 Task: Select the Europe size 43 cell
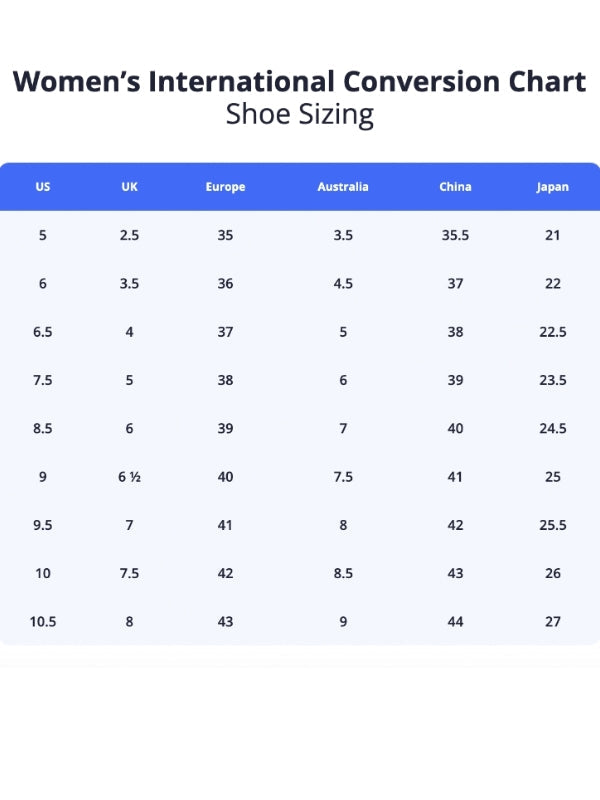click(x=225, y=622)
